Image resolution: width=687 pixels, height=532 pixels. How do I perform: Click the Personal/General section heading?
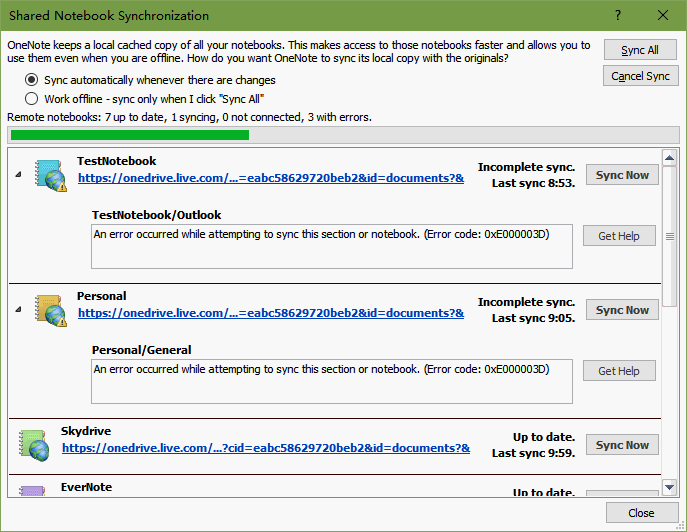142,350
